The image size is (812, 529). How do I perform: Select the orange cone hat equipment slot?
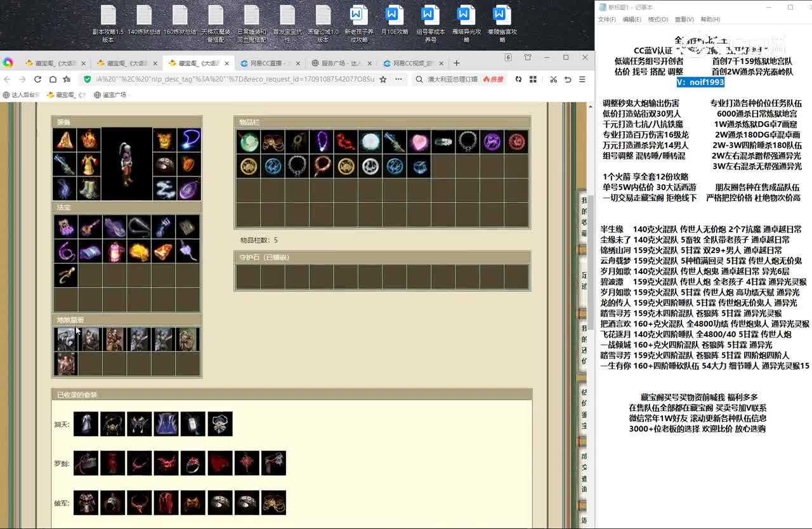(64, 140)
